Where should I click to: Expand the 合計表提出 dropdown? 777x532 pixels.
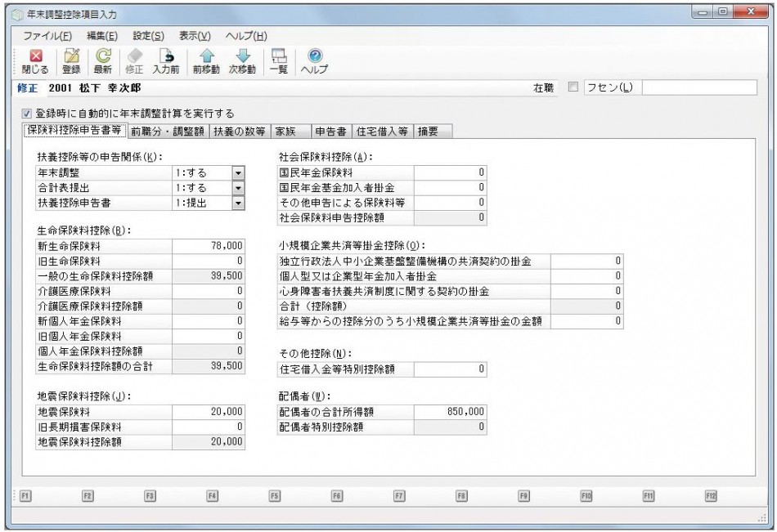pos(238,187)
